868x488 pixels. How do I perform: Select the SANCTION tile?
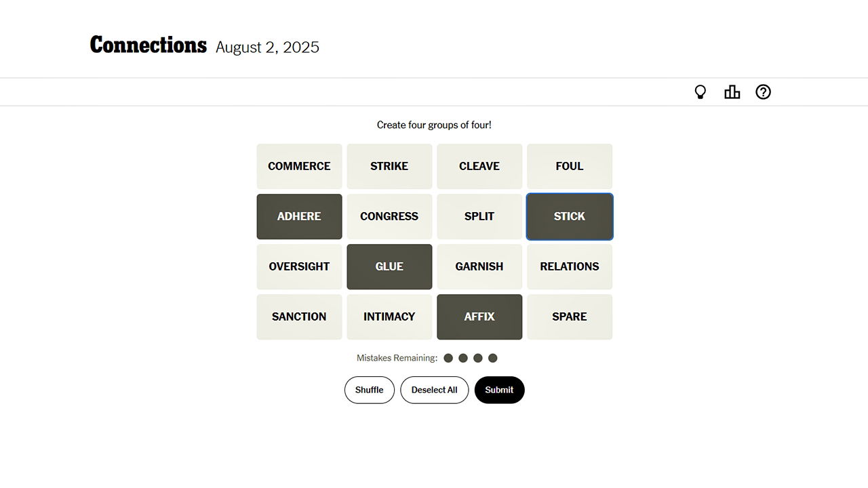(299, 317)
